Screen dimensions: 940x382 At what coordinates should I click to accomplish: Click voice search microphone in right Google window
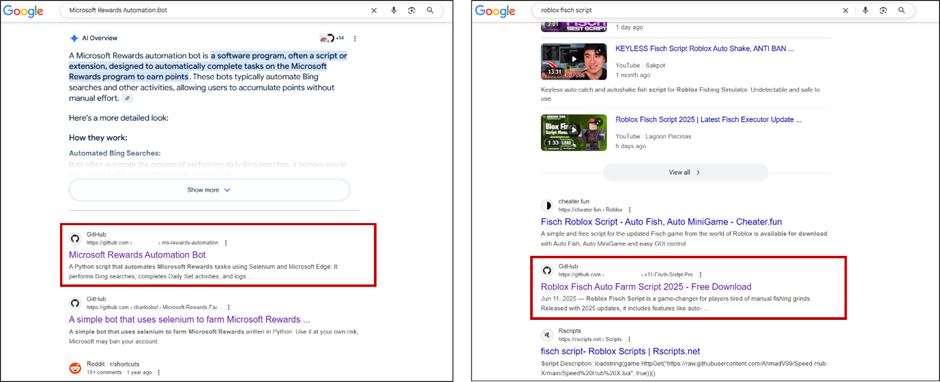point(865,10)
